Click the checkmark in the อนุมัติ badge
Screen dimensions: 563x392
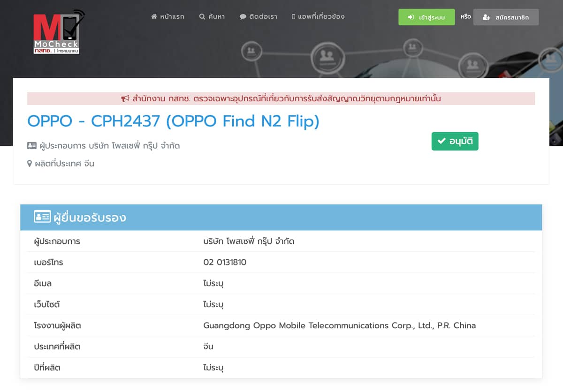pos(441,141)
